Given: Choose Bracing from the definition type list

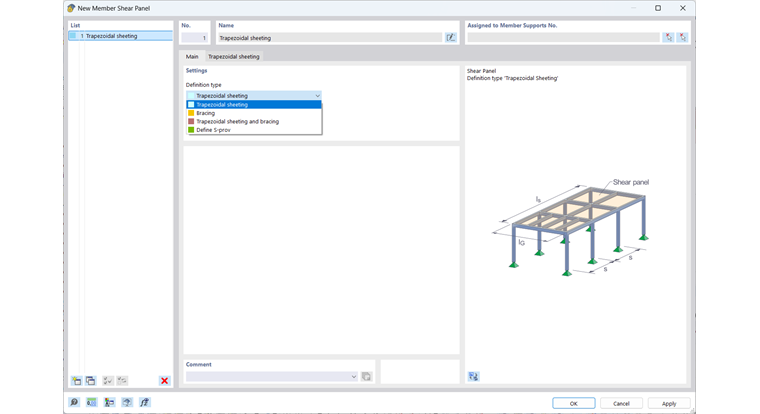Looking at the screenshot, I should coord(254,113).
